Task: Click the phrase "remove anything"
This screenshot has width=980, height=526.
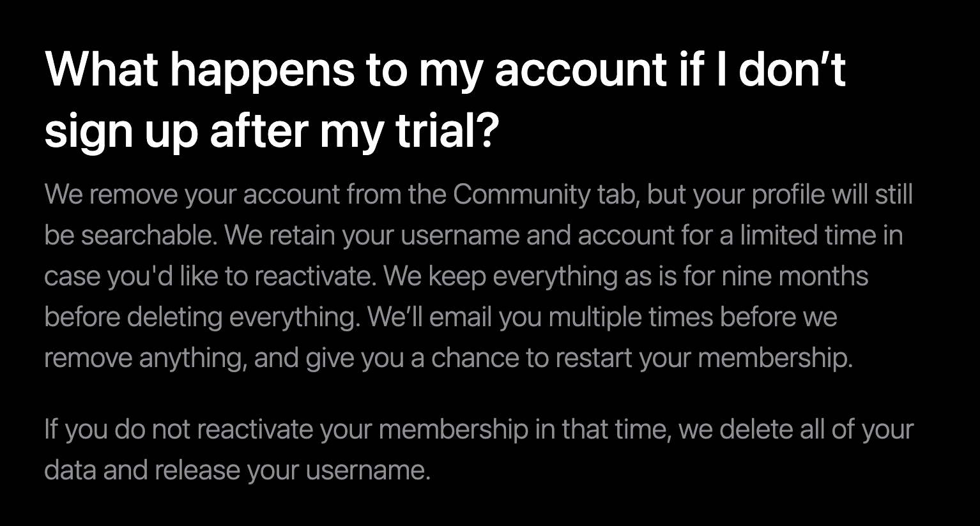Action: [x=145, y=358]
